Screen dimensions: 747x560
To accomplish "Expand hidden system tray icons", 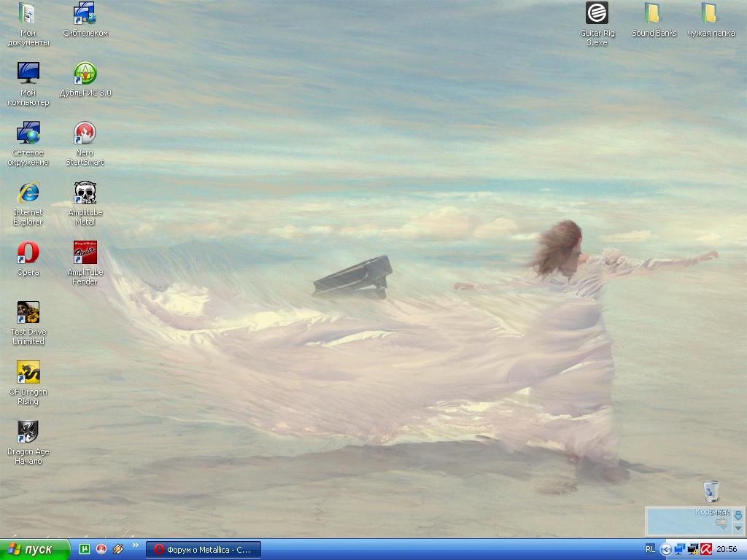I will [665, 549].
